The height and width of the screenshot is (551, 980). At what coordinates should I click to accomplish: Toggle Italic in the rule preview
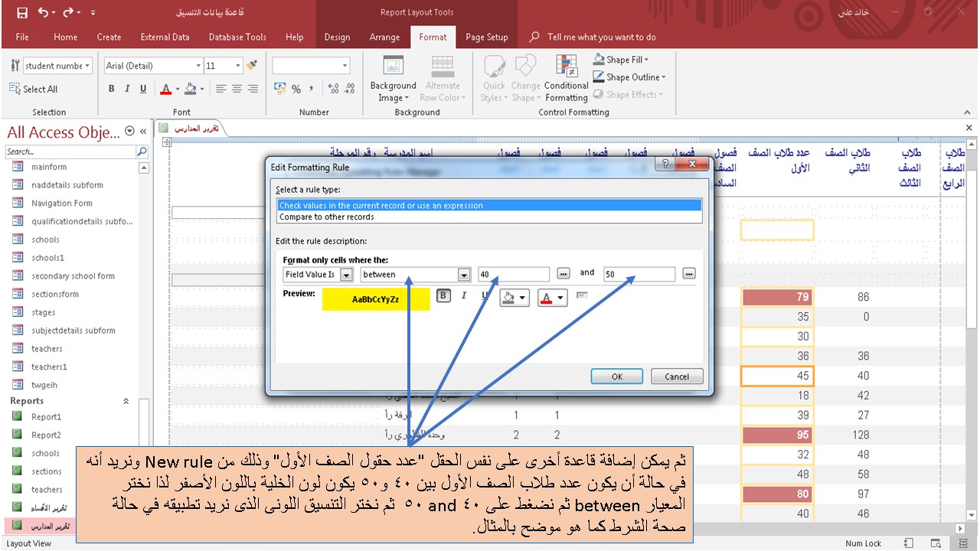click(465, 297)
